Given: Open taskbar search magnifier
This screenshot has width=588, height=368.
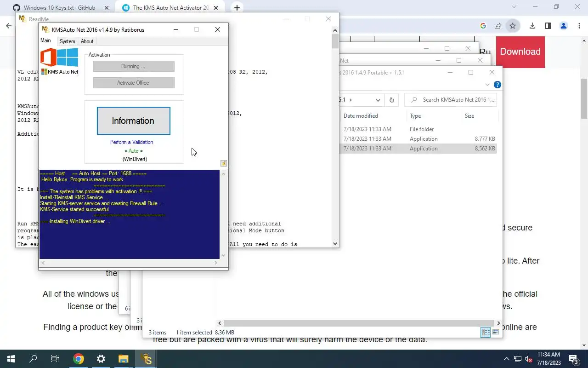Looking at the screenshot, I should coord(33,359).
